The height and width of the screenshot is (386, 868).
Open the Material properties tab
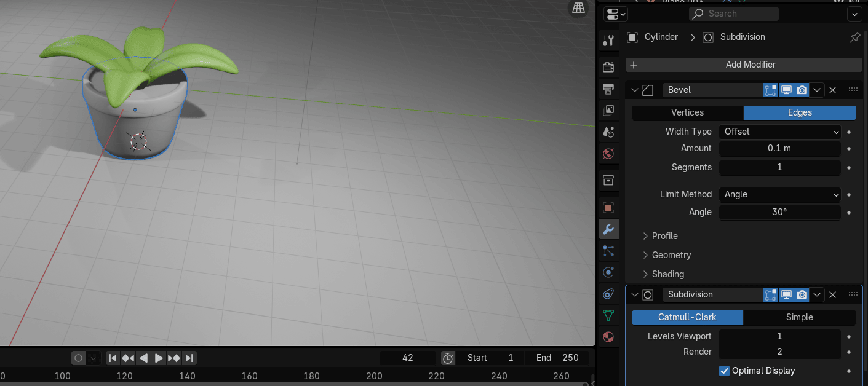[x=608, y=337]
